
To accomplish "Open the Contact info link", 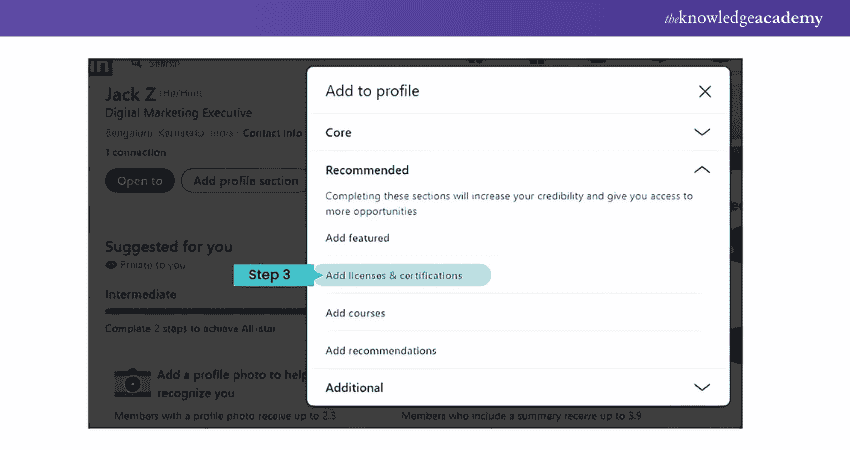I will pos(272,133).
